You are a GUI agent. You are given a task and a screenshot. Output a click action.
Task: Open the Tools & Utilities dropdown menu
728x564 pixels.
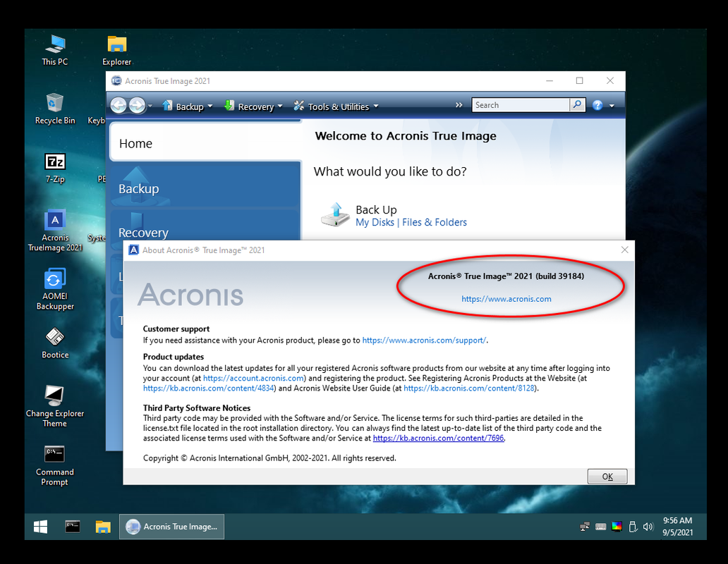click(x=336, y=106)
